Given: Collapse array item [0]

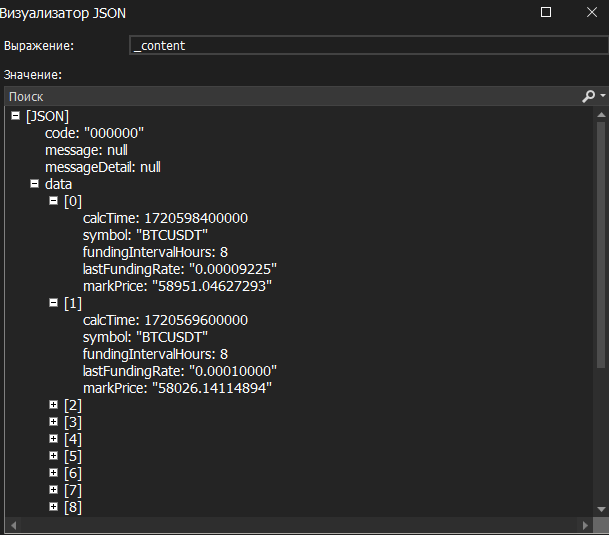Looking at the screenshot, I should pos(54,201).
